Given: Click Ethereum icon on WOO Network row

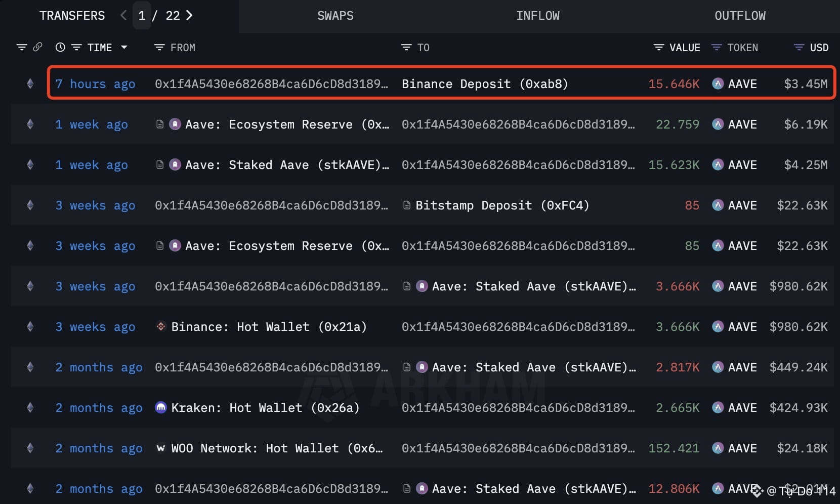Looking at the screenshot, I should coord(30,448).
